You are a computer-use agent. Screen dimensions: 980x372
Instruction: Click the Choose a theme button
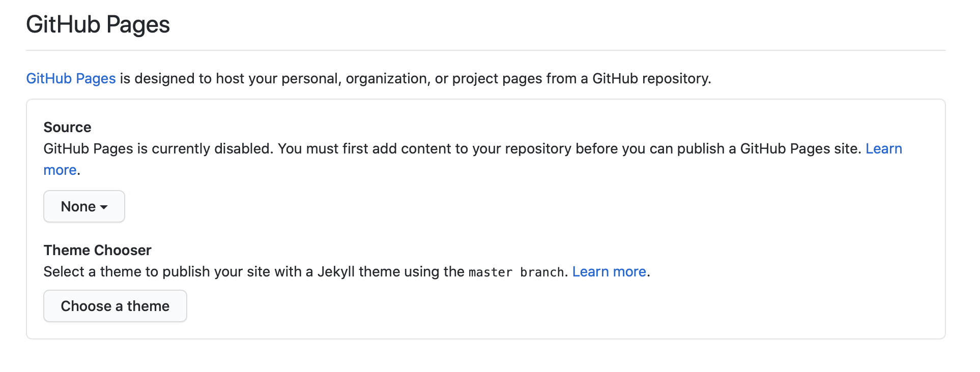[115, 306]
